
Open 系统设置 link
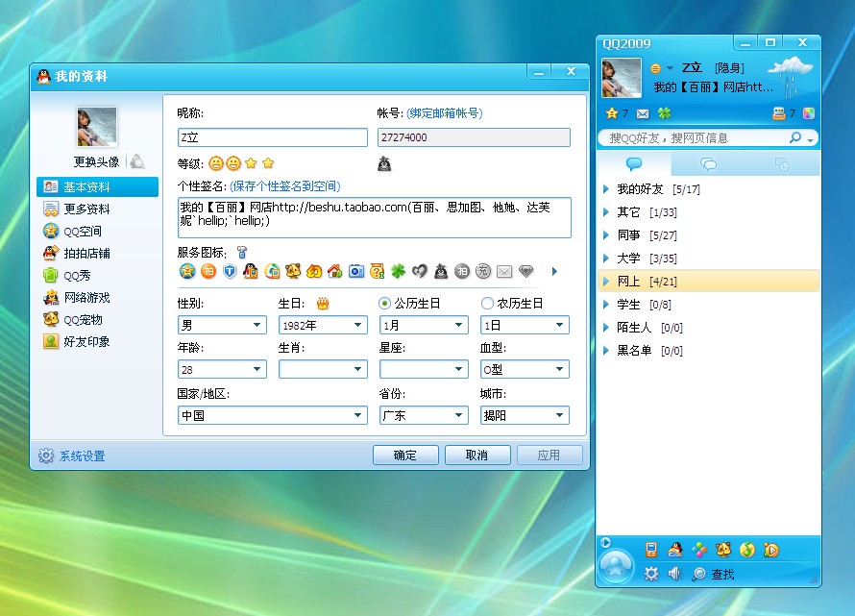pos(83,456)
